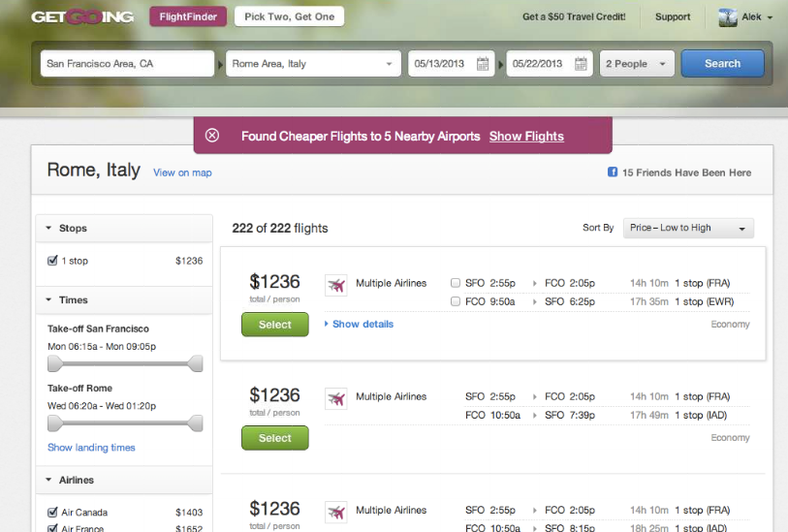Click the Facebook icon beside friends count
Viewport: 788px width, 532px height.
[613, 172]
